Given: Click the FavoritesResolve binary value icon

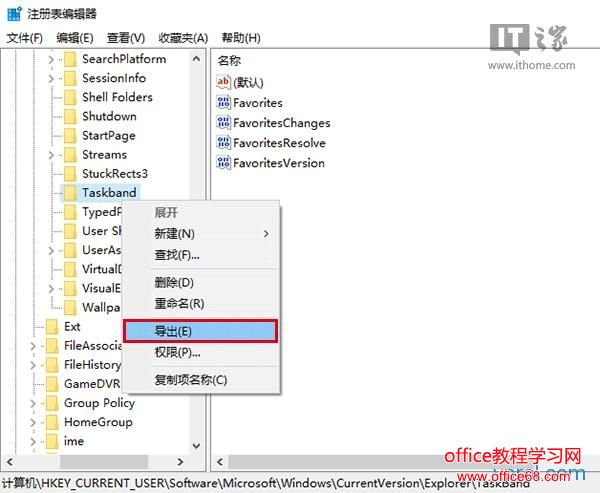Looking at the screenshot, I should coord(223,143).
